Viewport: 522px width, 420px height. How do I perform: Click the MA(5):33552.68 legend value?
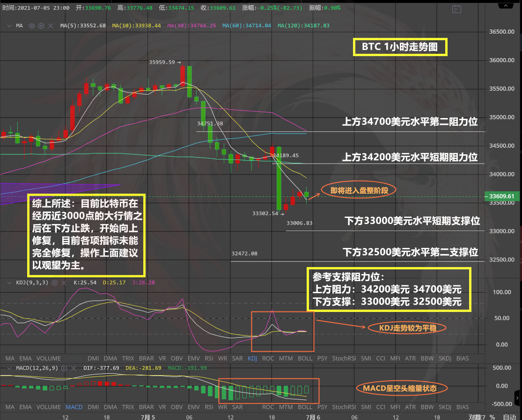pos(83,26)
